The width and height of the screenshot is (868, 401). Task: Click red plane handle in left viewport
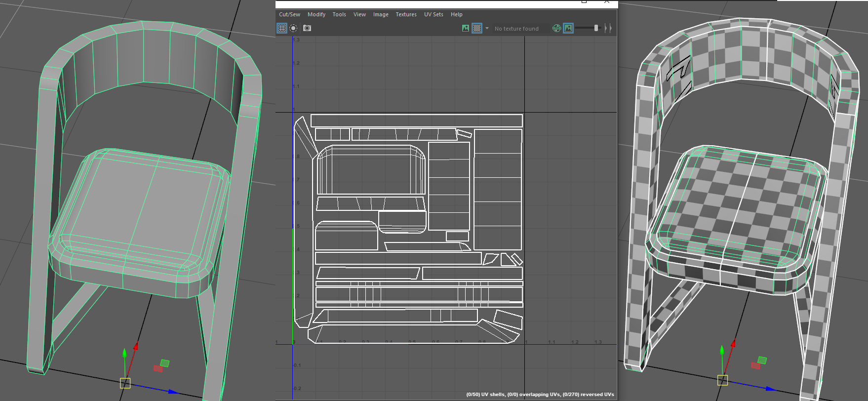click(158, 368)
